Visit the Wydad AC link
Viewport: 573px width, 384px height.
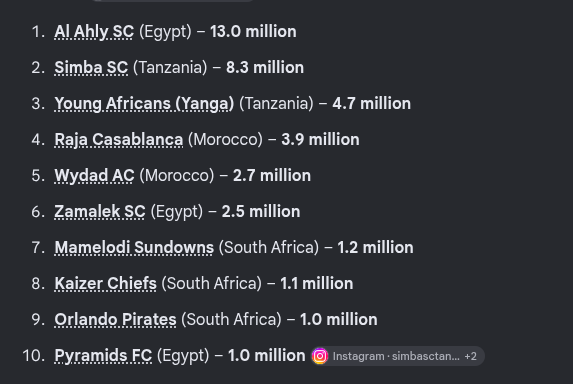[94, 176]
